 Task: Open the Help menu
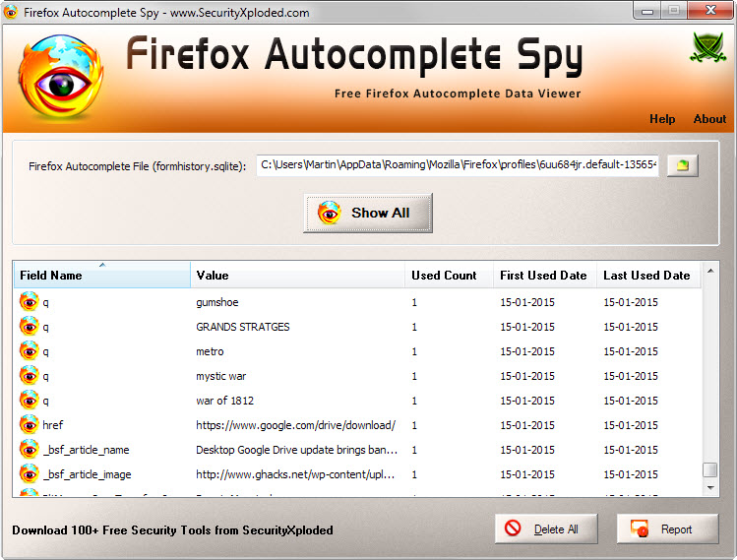662,119
